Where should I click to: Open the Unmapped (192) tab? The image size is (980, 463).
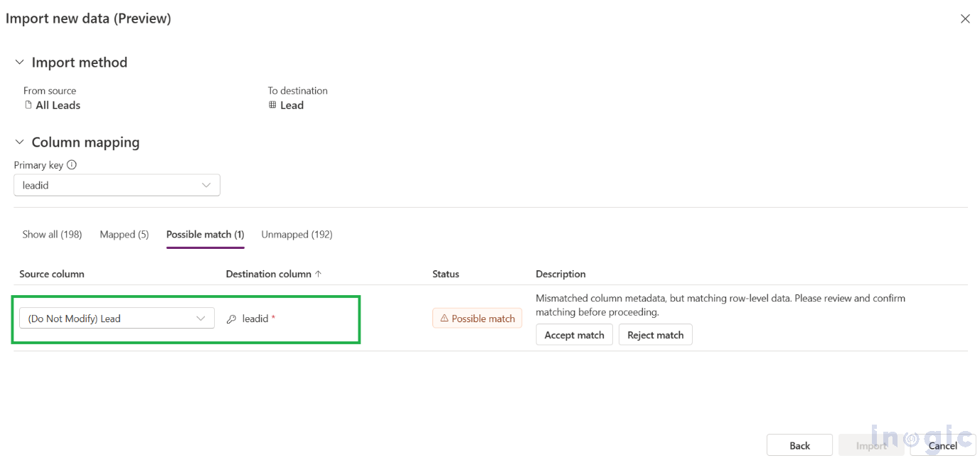(297, 234)
